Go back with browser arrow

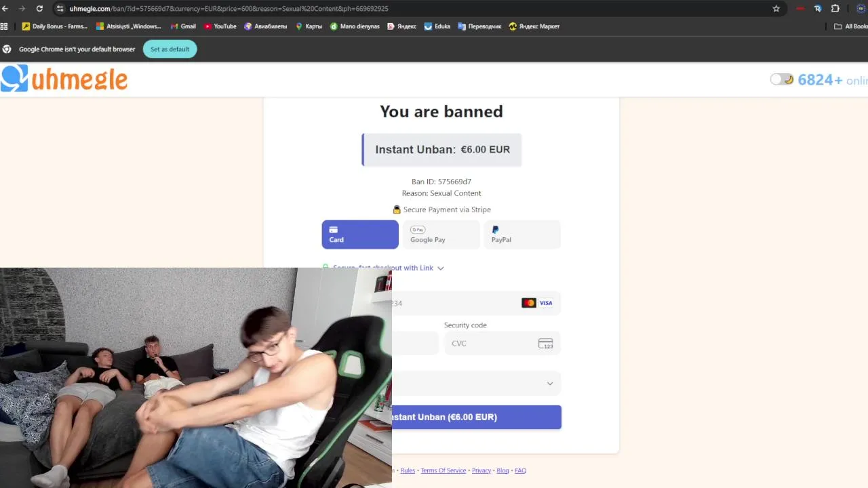[5, 9]
